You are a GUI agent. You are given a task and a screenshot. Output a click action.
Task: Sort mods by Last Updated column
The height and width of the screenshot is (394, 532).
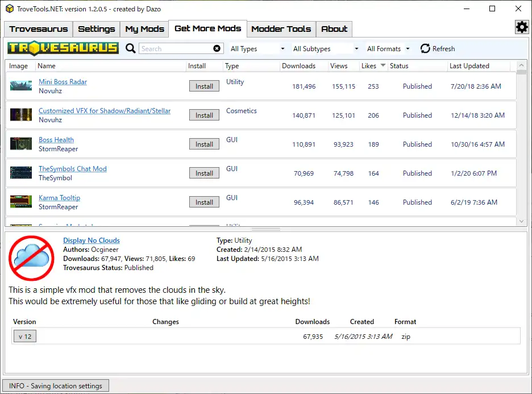tap(468, 65)
